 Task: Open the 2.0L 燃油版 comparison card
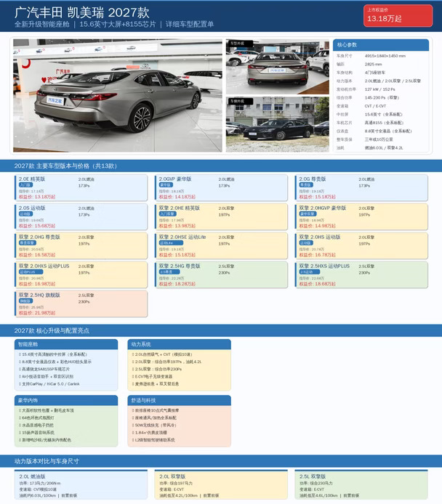(81, 484)
